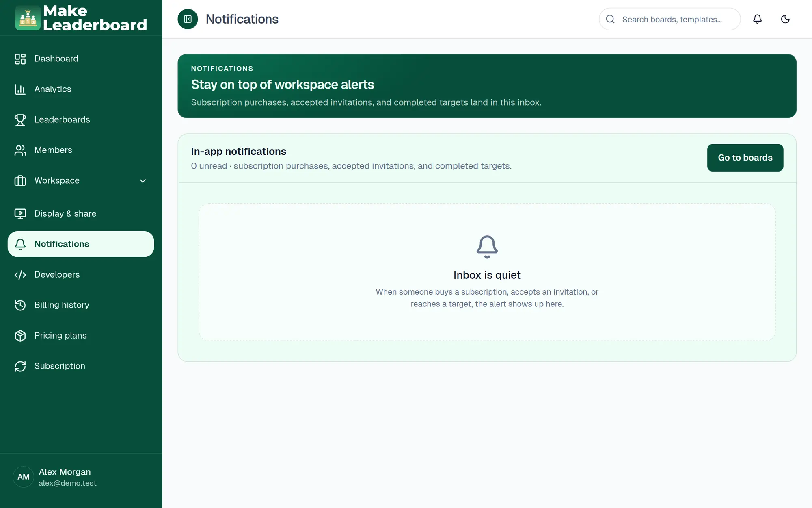Open the Display & share page
Viewport: 812px width, 508px height.
[x=81, y=214]
